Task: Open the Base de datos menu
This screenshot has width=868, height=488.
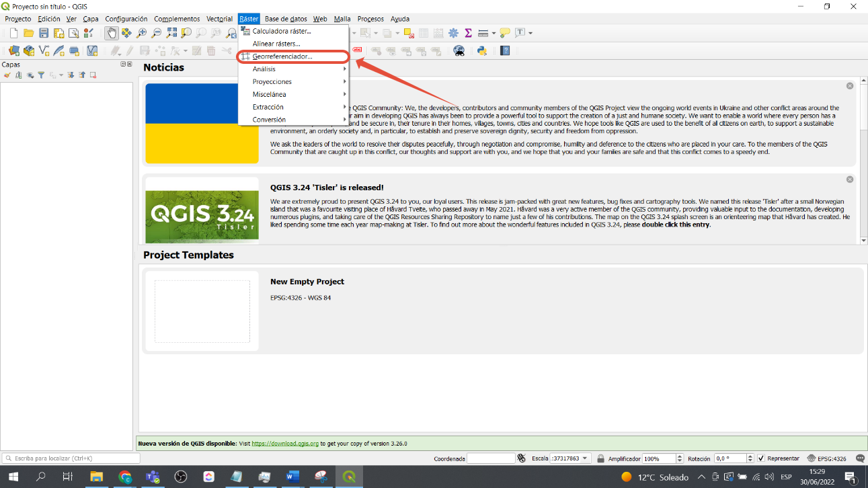Action: click(286, 19)
